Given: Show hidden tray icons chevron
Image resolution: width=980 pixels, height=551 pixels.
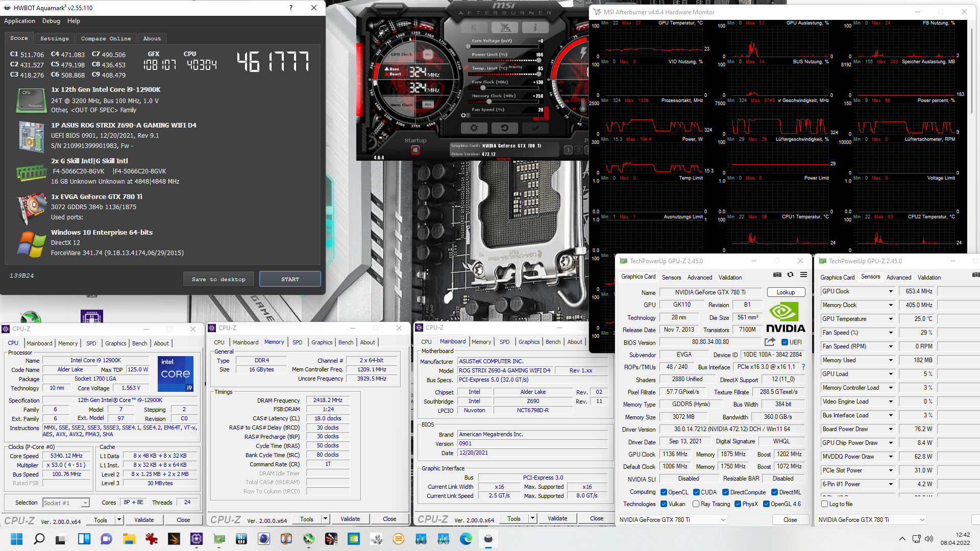Looking at the screenshot, I should [902, 539].
